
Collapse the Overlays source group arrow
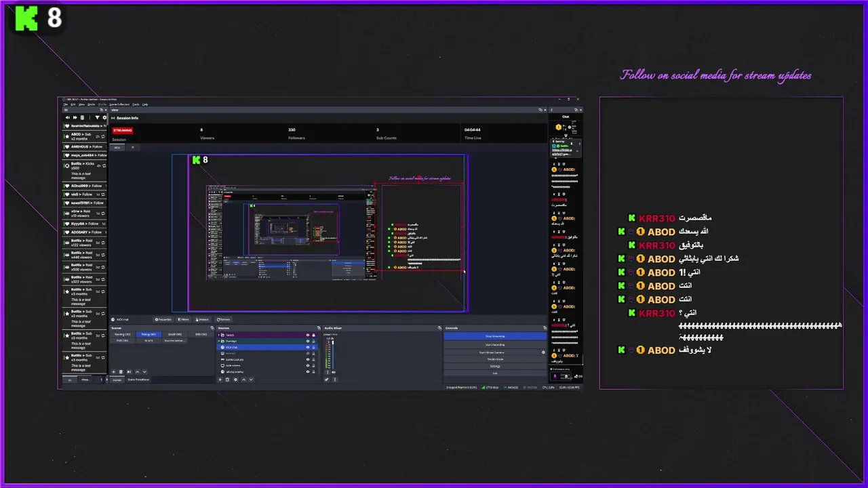(x=219, y=341)
